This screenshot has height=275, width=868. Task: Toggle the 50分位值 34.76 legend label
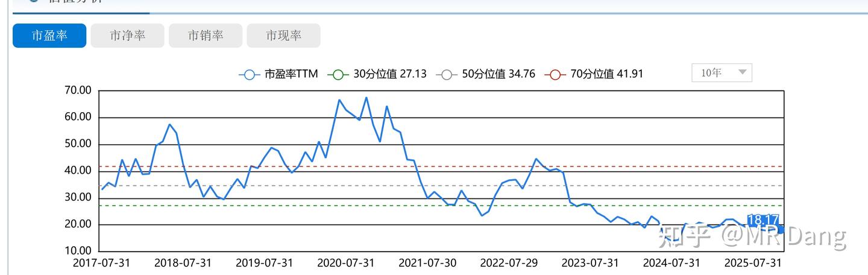tap(498, 74)
